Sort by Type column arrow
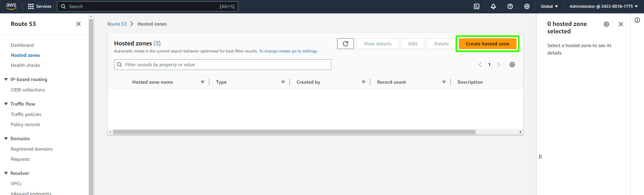This screenshot has width=644, height=195. click(x=283, y=82)
